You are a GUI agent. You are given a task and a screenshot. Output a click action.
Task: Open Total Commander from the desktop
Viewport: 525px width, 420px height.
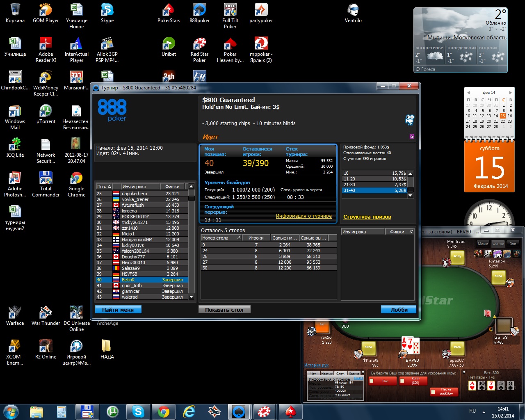pos(46,184)
